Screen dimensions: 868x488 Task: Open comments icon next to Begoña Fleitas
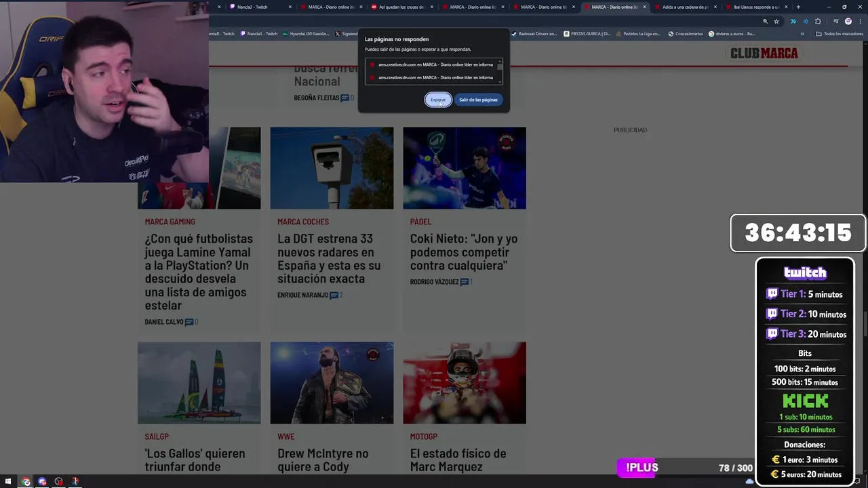(x=344, y=98)
